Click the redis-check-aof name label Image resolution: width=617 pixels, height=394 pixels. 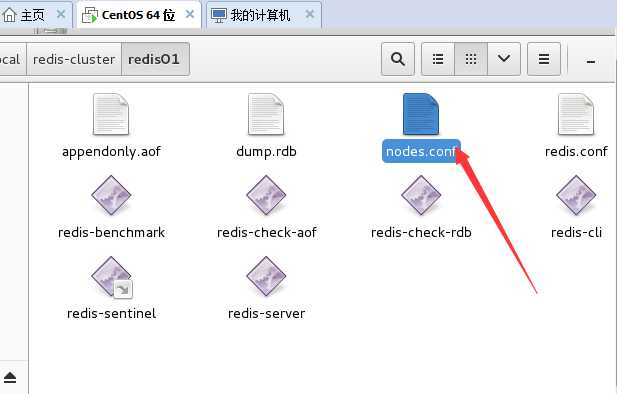(x=266, y=233)
